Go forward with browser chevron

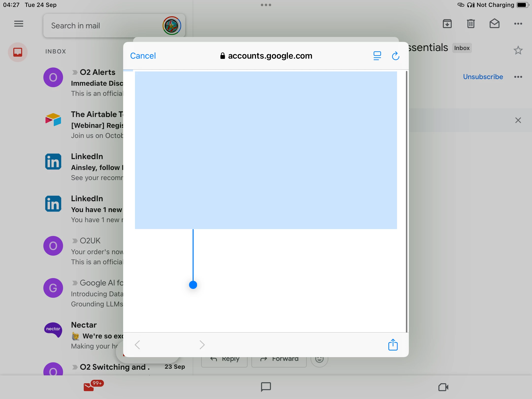click(x=202, y=345)
